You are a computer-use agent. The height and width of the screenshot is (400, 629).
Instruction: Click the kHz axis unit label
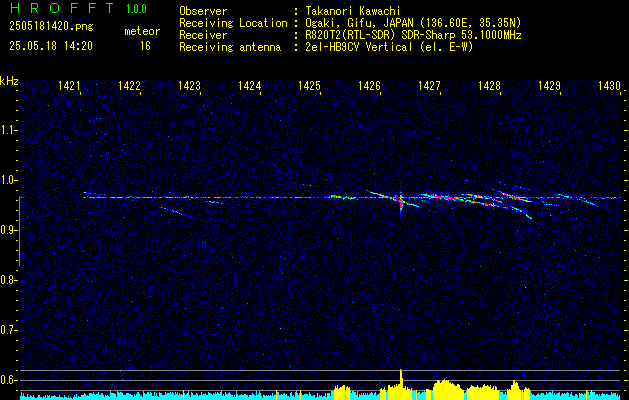click(9, 81)
